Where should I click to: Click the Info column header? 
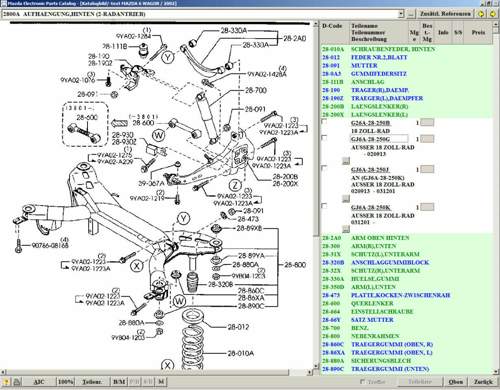(443, 32)
